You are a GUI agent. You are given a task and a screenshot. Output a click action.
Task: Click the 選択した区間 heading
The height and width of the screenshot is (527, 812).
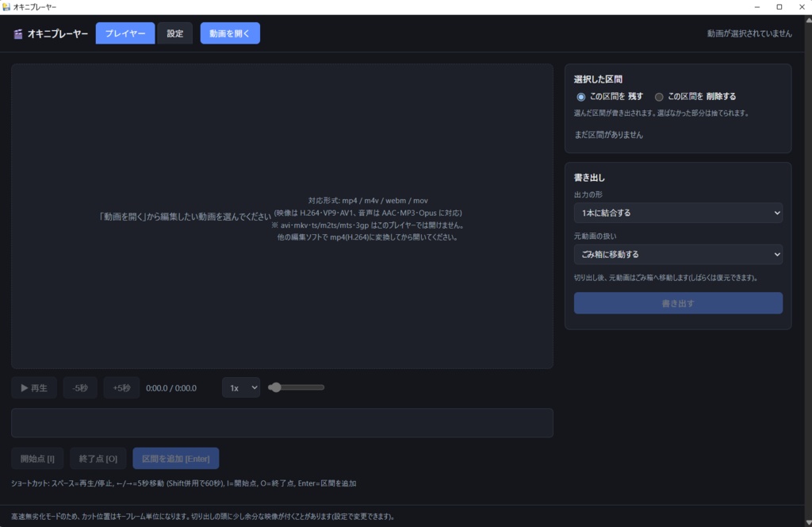[598, 79]
